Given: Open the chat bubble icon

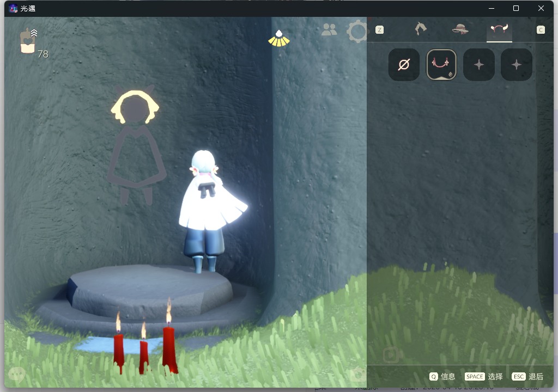Looking at the screenshot, I should pyautogui.click(x=16, y=374).
